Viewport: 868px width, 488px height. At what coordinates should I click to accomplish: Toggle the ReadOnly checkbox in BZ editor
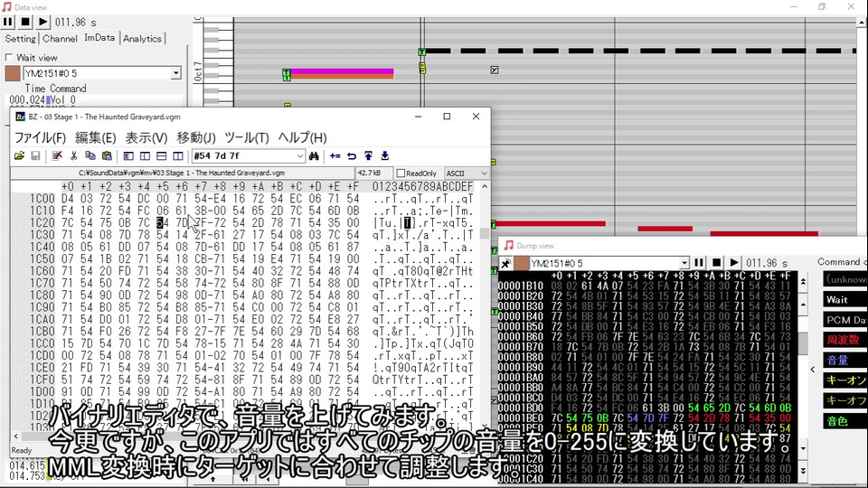[x=401, y=174]
